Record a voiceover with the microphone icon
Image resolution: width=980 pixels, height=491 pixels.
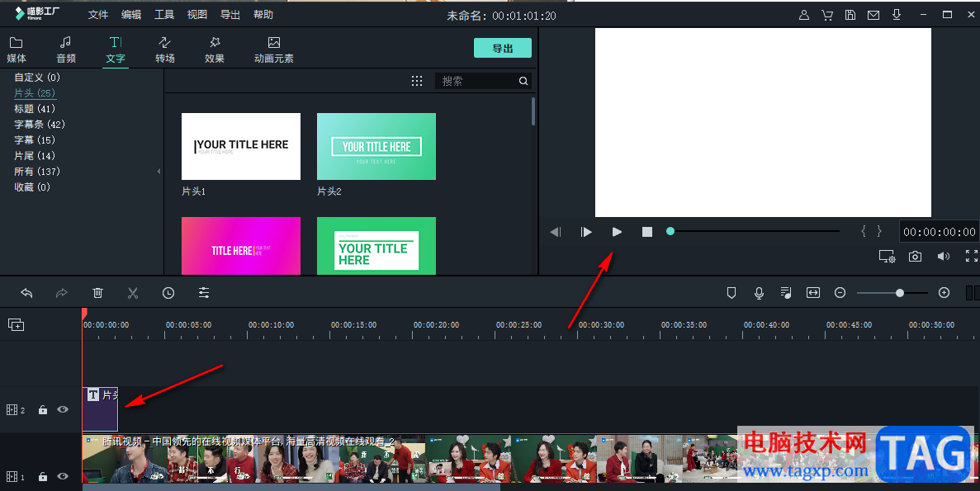(759, 292)
